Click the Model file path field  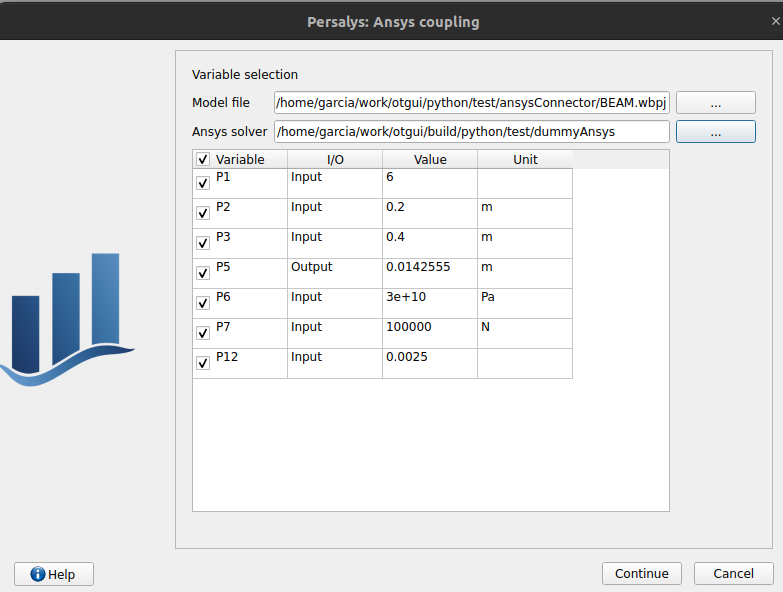(x=471, y=103)
